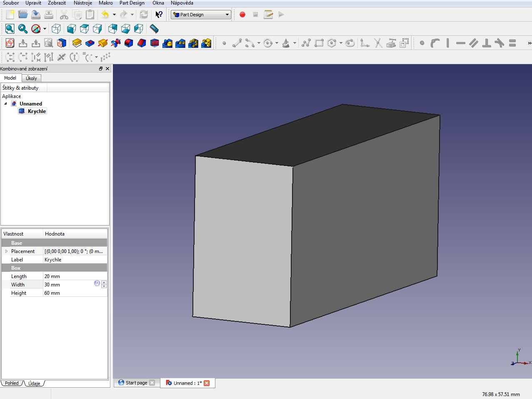
Task: Click the create new sketch icon
Action: 10,43
